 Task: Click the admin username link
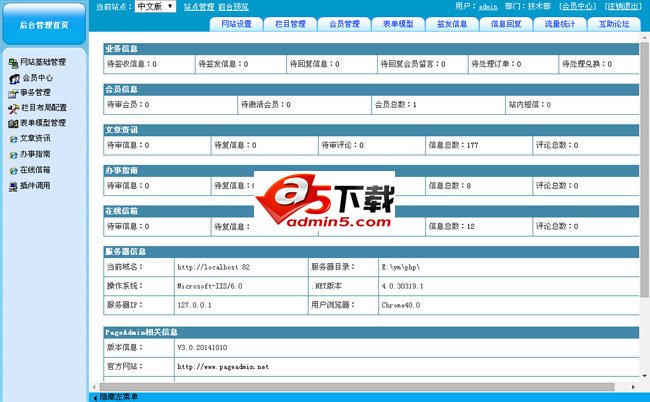click(x=488, y=7)
